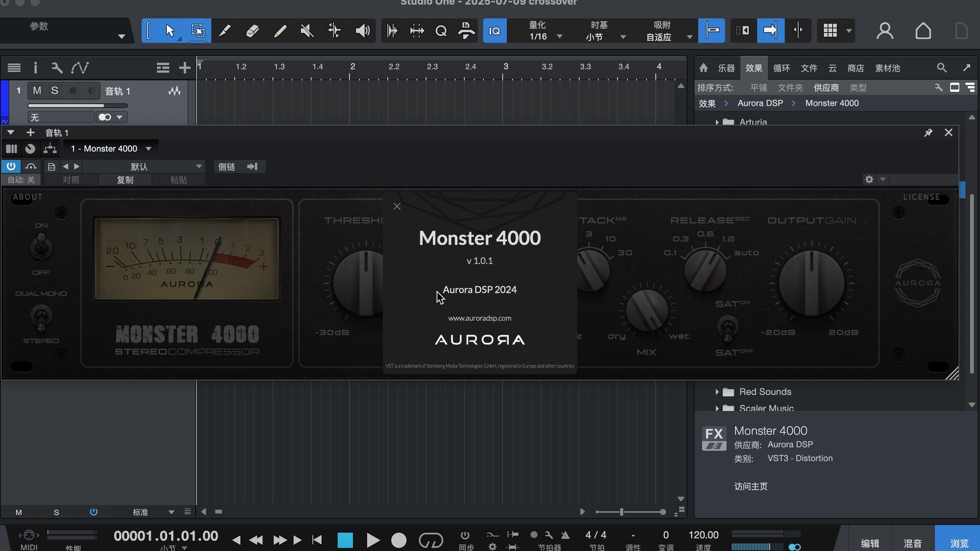980x551 pixels.
Task: Expand the Arturia folder
Action: [x=717, y=122]
